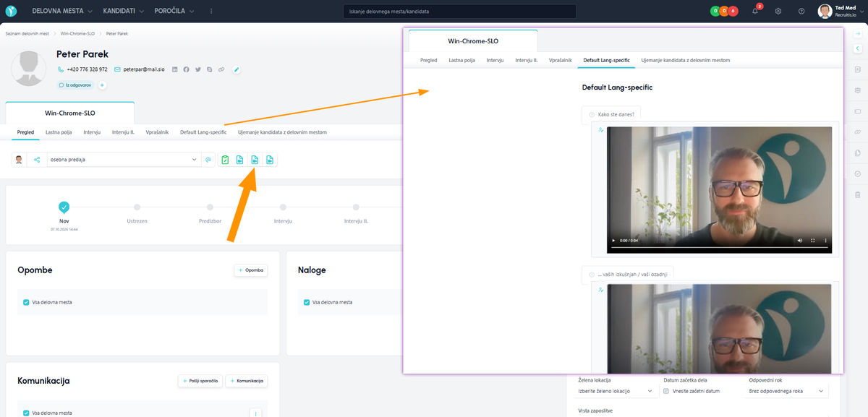Viewport: 868px width, 417px height.
Task: Play the Kako ste danes video
Action: click(614, 240)
